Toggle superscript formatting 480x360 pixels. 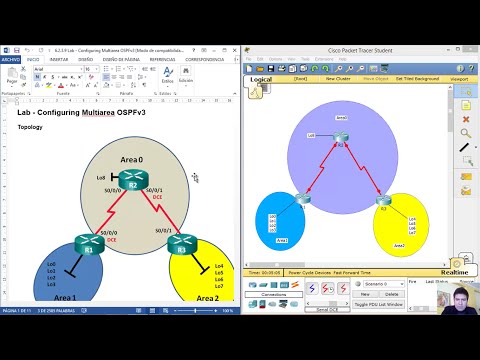[x=80, y=77]
